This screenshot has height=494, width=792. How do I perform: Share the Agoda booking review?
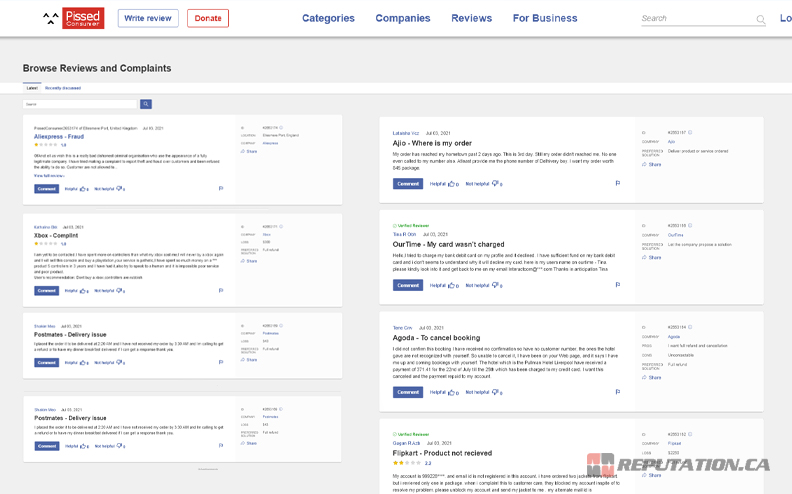tap(652, 378)
